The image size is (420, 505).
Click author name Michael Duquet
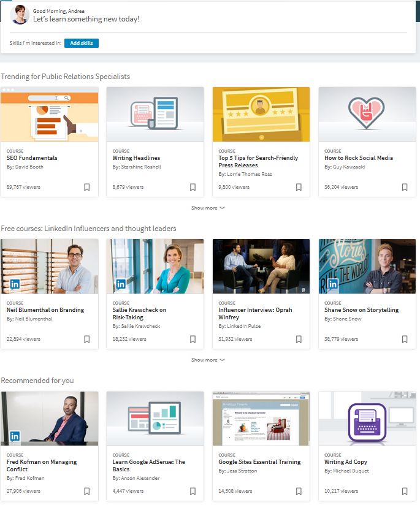pyautogui.click(x=351, y=471)
